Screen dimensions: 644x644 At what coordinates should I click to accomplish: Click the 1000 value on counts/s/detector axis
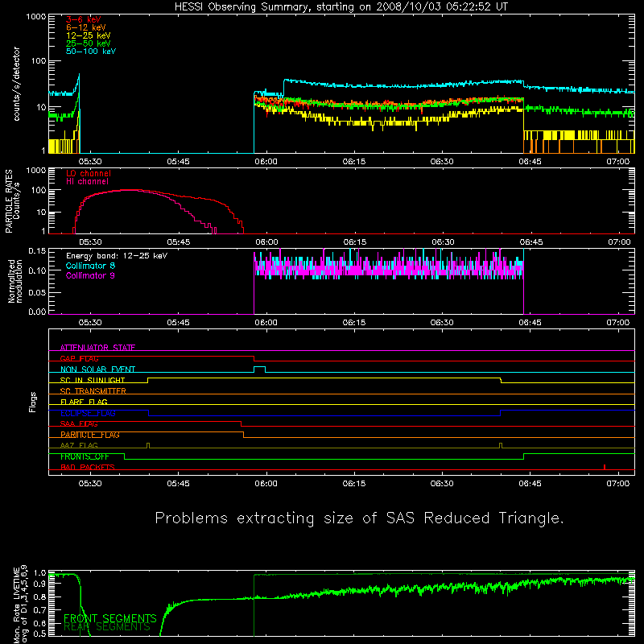tap(36, 17)
